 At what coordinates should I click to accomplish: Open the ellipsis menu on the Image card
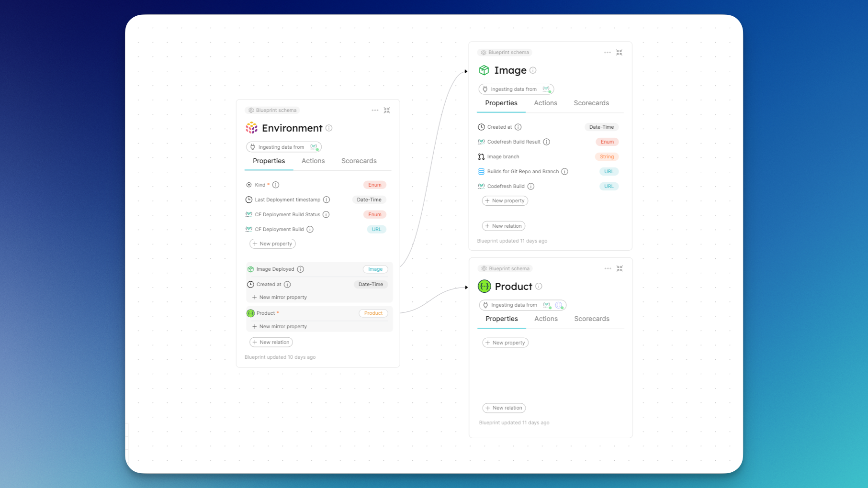607,53
